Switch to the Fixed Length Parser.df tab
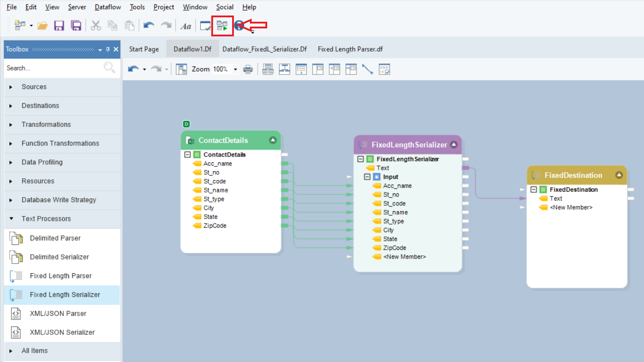 (x=350, y=49)
